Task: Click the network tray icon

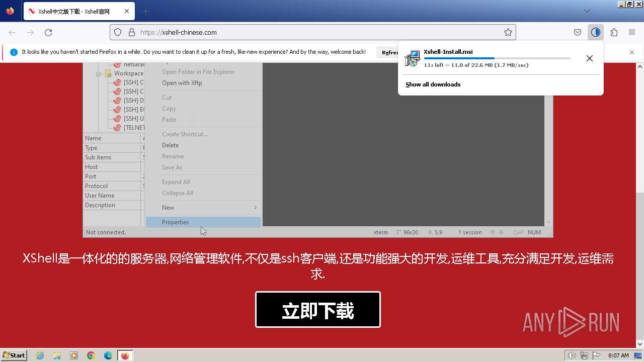Action: click(584, 355)
